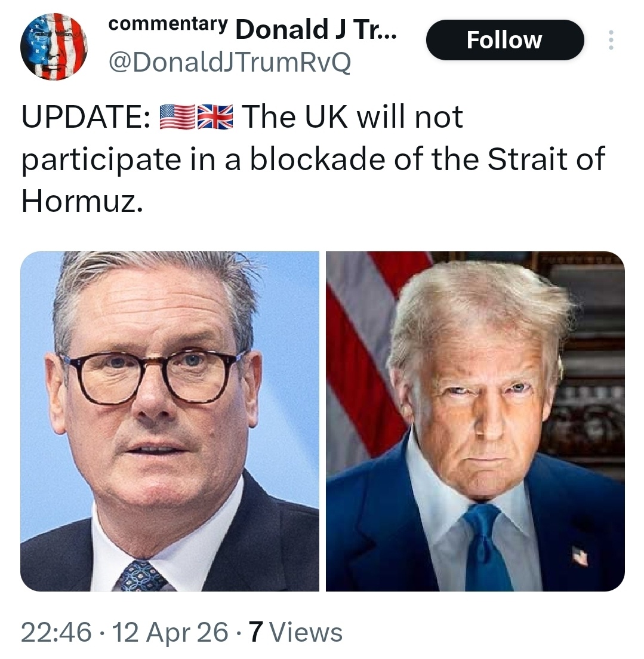644x659 pixels.
Task: Open the "Donald J Tr..." display name
Action: coord(316,29)
